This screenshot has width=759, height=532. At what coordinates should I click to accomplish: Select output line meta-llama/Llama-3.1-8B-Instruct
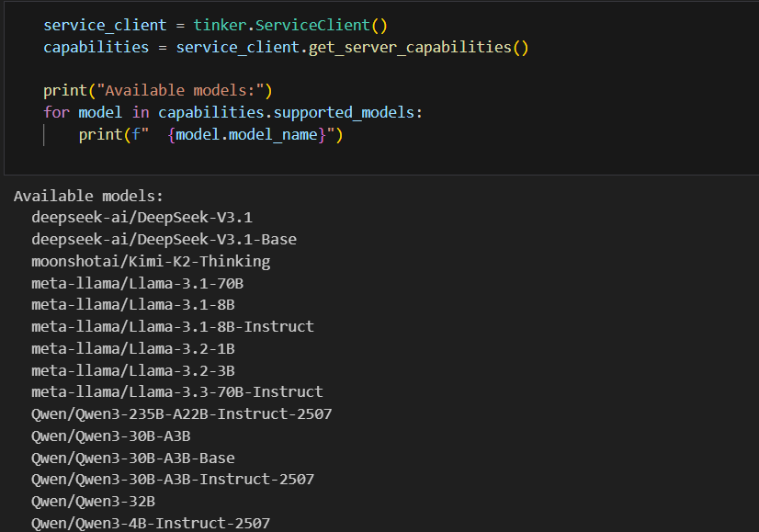173,327
